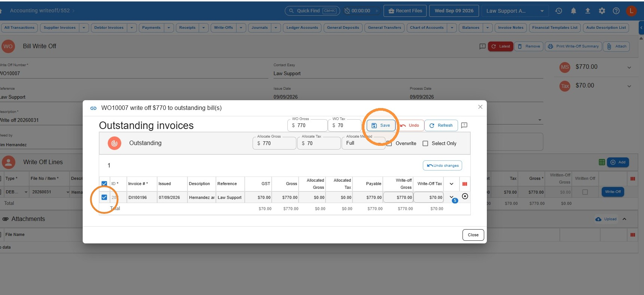Expand the $70.00 tax summary chevron
Viewport: 644px width, 295px height.
click(x=629, y=86)
